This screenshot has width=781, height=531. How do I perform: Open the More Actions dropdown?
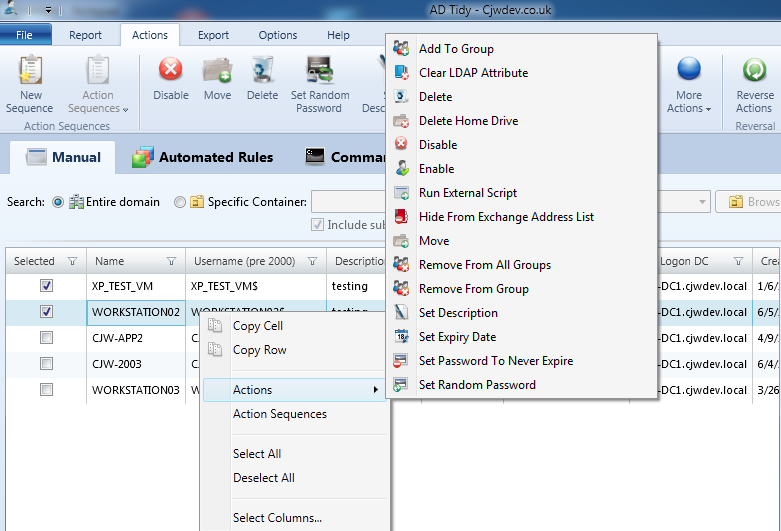click(689, 85)
